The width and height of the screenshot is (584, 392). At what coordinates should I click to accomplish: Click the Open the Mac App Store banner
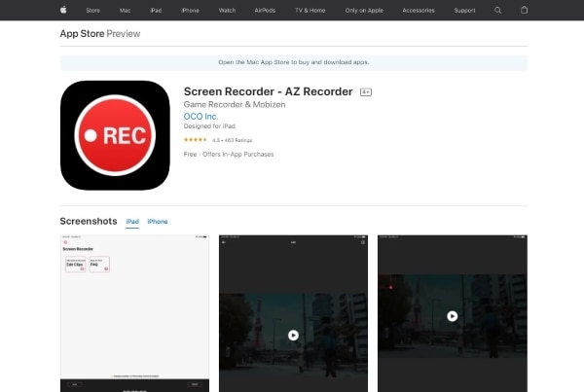point(294,62)
